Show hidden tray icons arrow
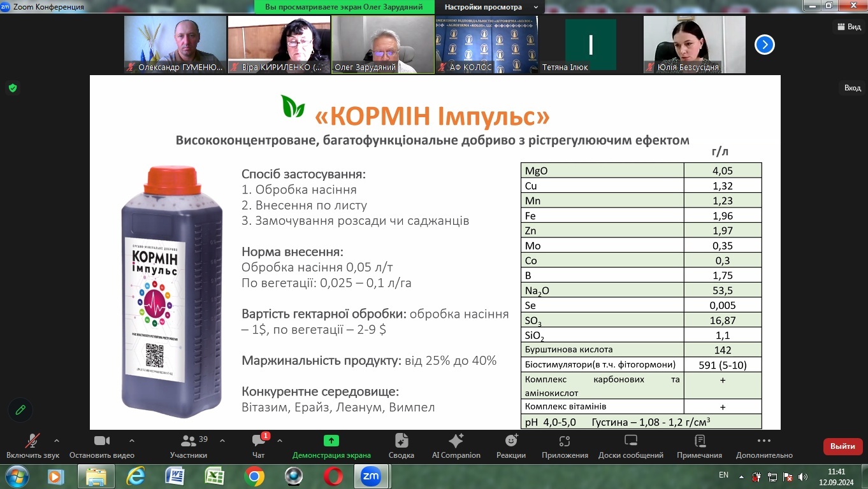The height and width of the screenshot is (489, 868). click(x=741, y=476)
